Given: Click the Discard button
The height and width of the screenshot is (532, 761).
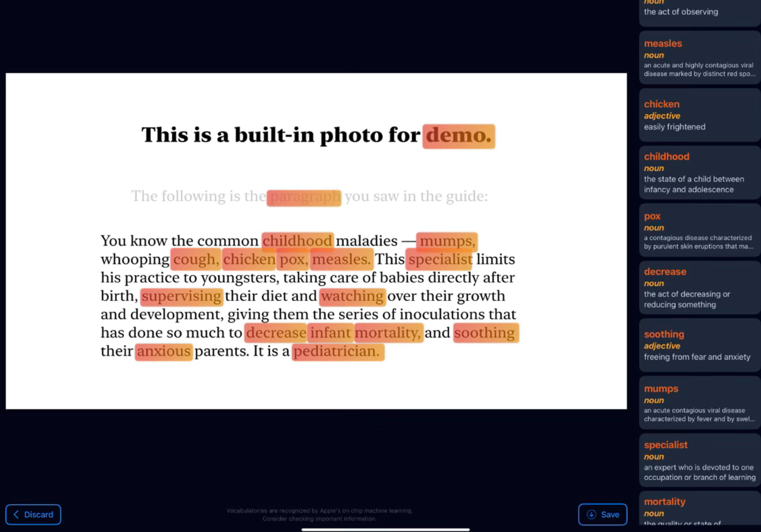Looking at the screenshot, I should [33, 515].
